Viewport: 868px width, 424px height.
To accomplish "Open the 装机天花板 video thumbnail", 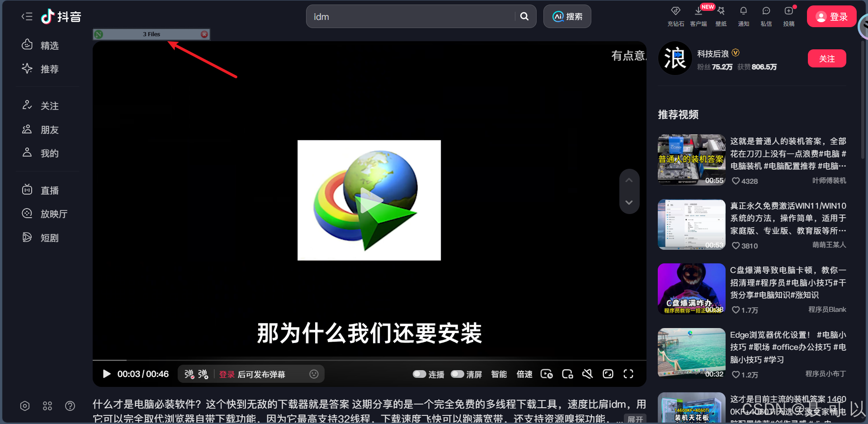I will (x=692, y=408).
